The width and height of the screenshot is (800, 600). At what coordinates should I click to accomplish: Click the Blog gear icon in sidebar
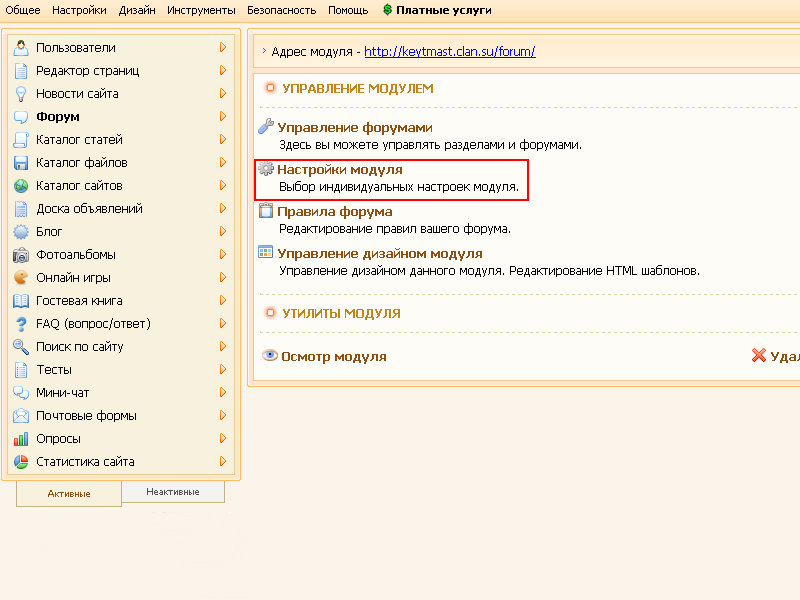20,232
